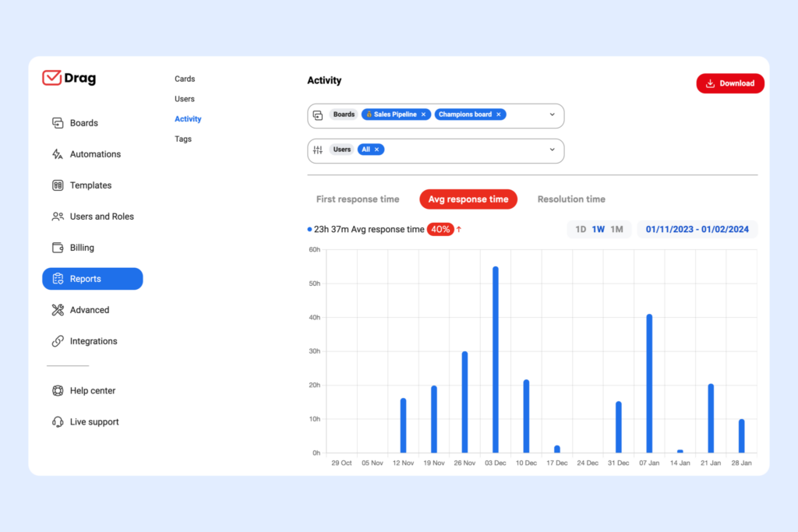Open Templates in the sidebar
This screenshot has width=798, height=532.
coord(90,185)
